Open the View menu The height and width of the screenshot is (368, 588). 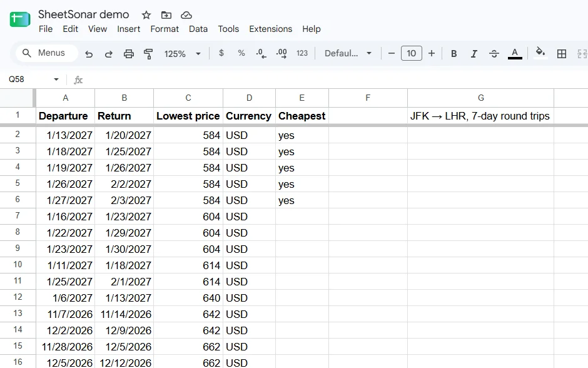(98, 29)
